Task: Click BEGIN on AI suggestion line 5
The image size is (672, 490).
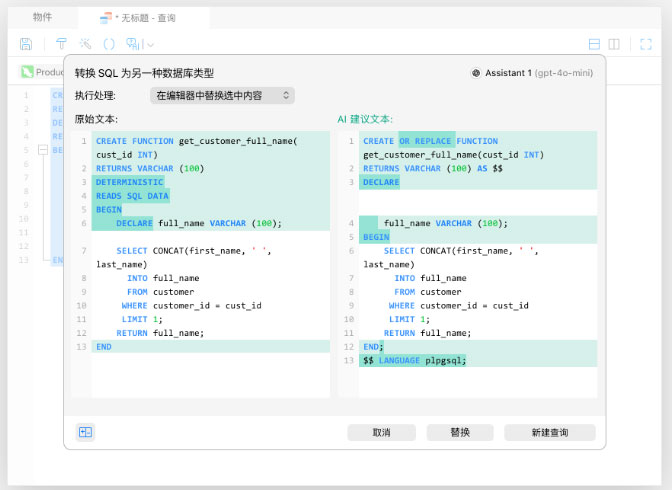Action: coord(376,237)
